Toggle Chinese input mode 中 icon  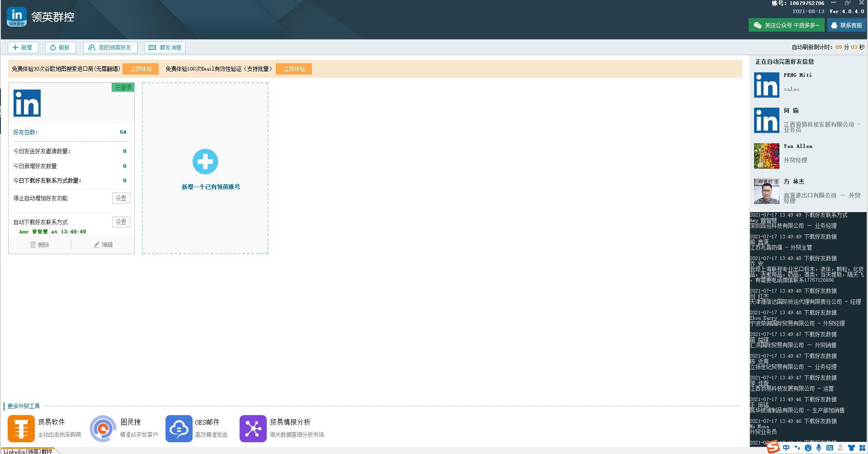pos(786,448)
